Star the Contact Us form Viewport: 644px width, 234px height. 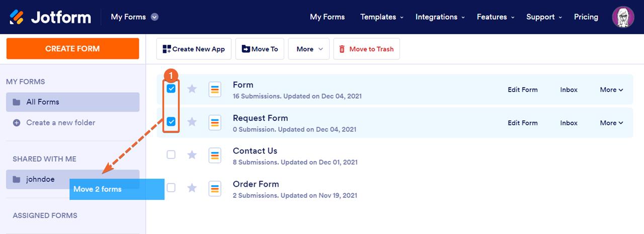(x=192, y=155)
